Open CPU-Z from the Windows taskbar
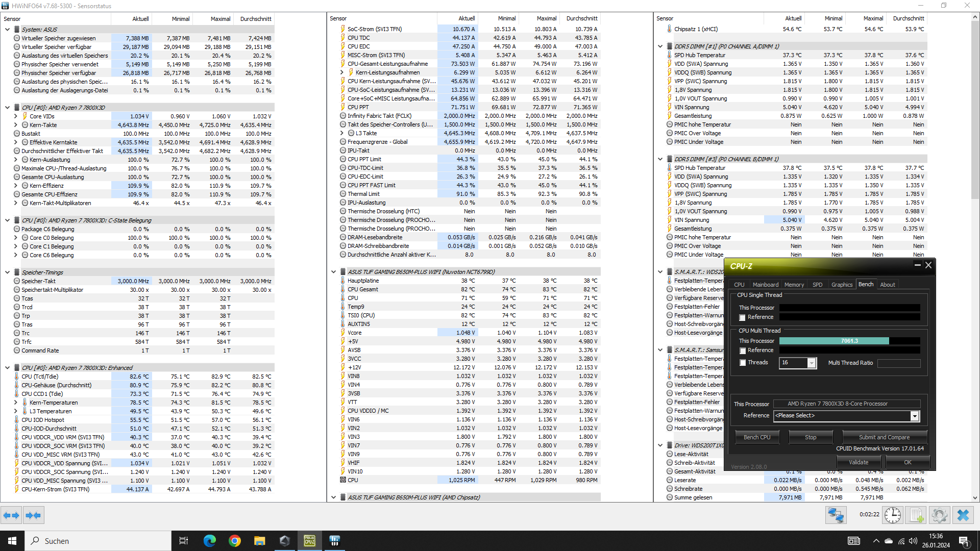Screen dimensions: 980x551 (x=309, y=541)
